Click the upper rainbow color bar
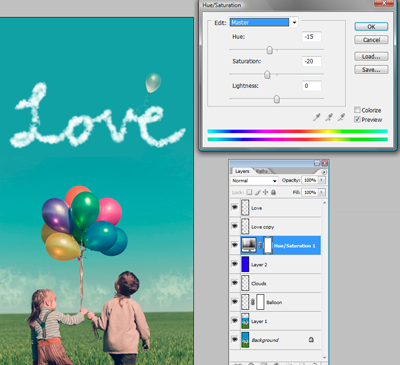 pos(297,131)
